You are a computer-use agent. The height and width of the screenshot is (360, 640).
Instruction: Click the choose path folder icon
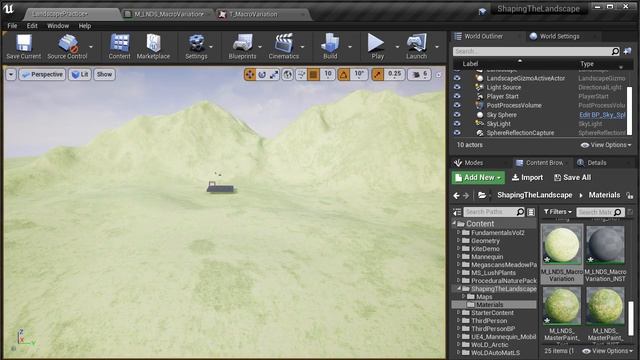pos(482,196)
